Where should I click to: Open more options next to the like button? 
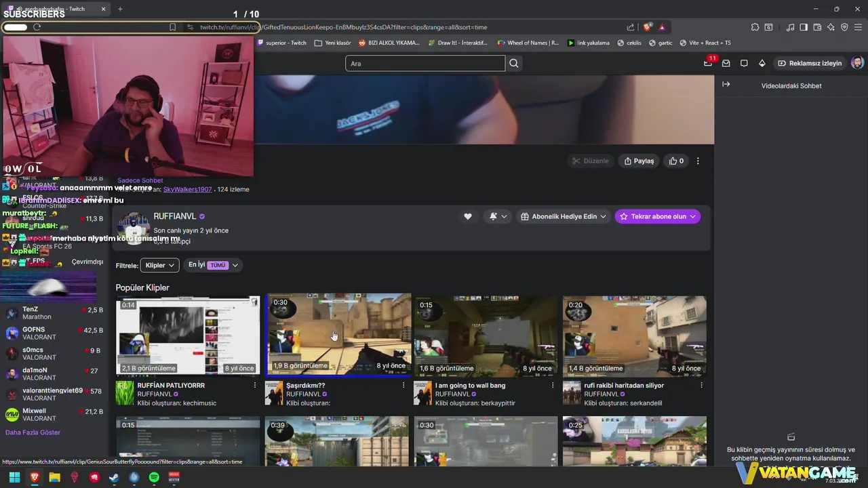(698, 161)
